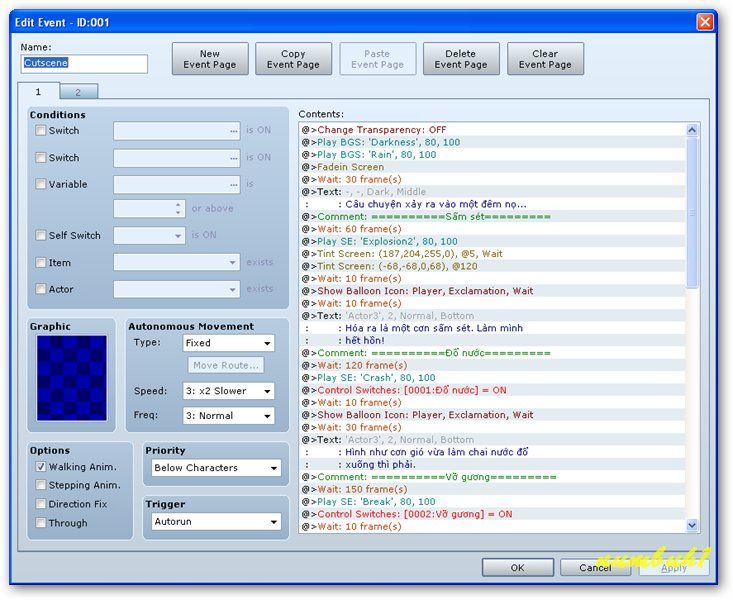Screen dimensions: 733x600
Task: Open the Self Switch condition dropdown
Action: [x=149, y=235]
